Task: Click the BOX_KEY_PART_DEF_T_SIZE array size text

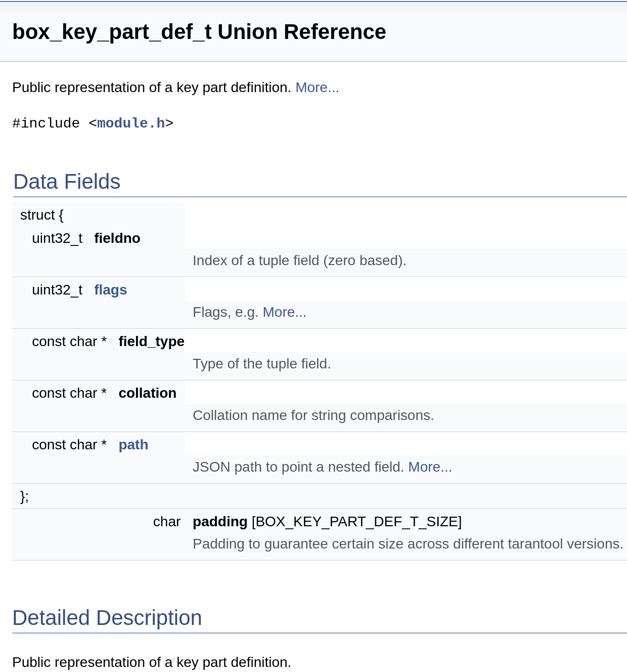Action: (356, 522)
